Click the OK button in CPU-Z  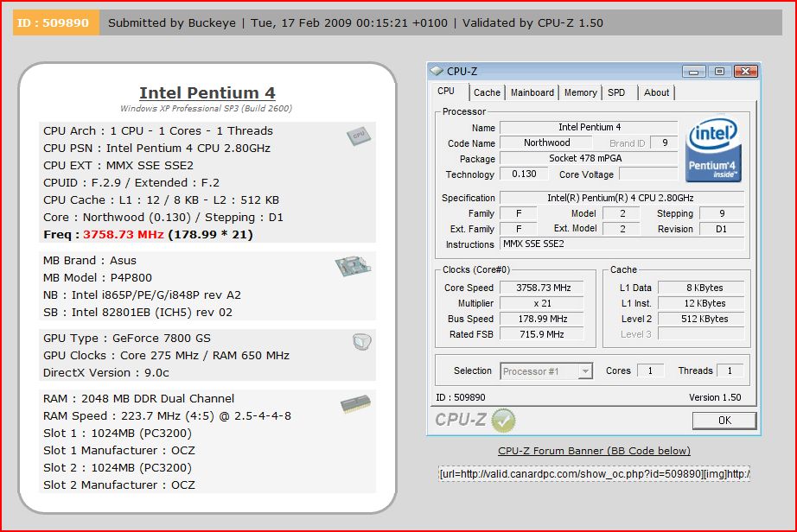724,421
